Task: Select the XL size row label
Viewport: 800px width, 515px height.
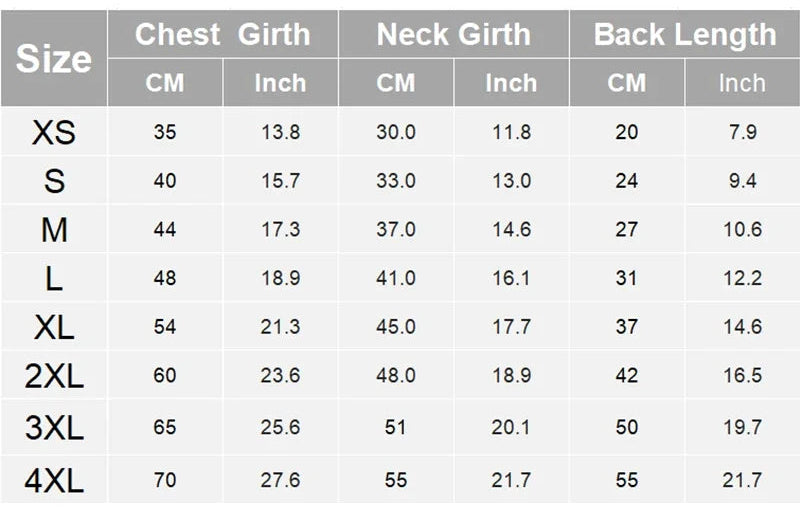Action: click(54, 327)
